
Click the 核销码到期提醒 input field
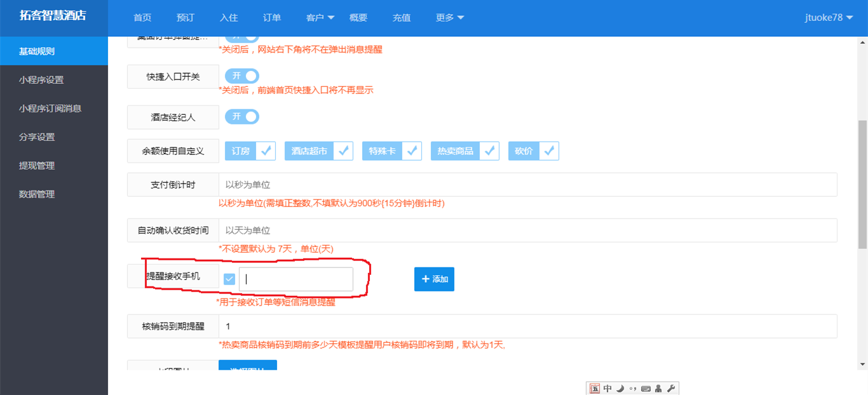pyautogui.click(x=527, y=326)
